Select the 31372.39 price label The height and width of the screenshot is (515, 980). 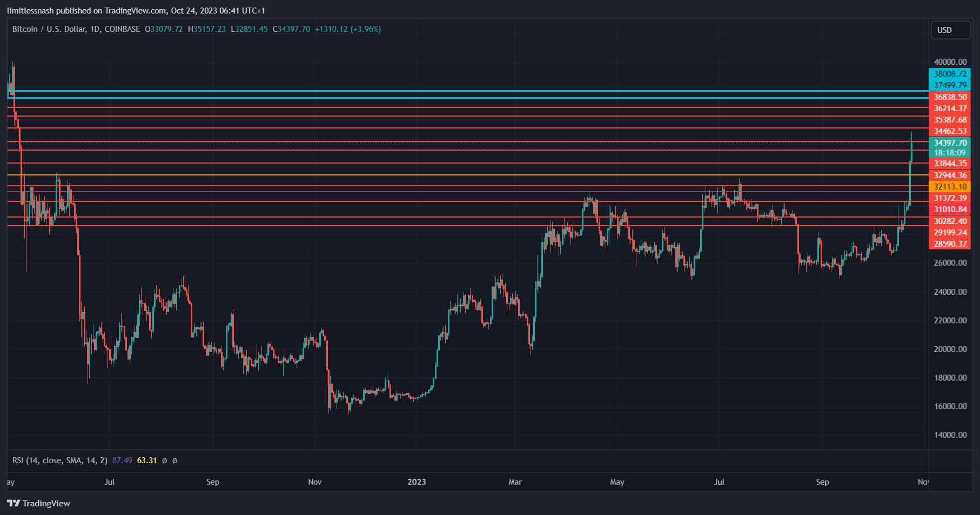point(950,198)
